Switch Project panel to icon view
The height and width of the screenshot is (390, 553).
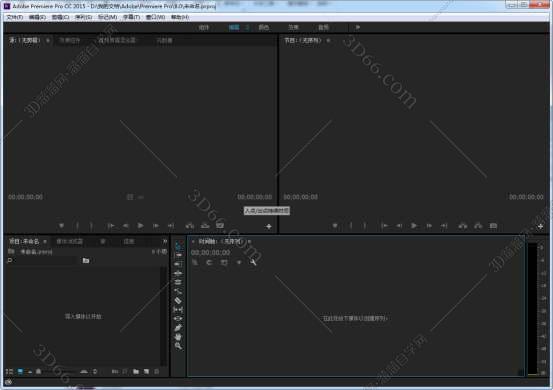point(20,371)
